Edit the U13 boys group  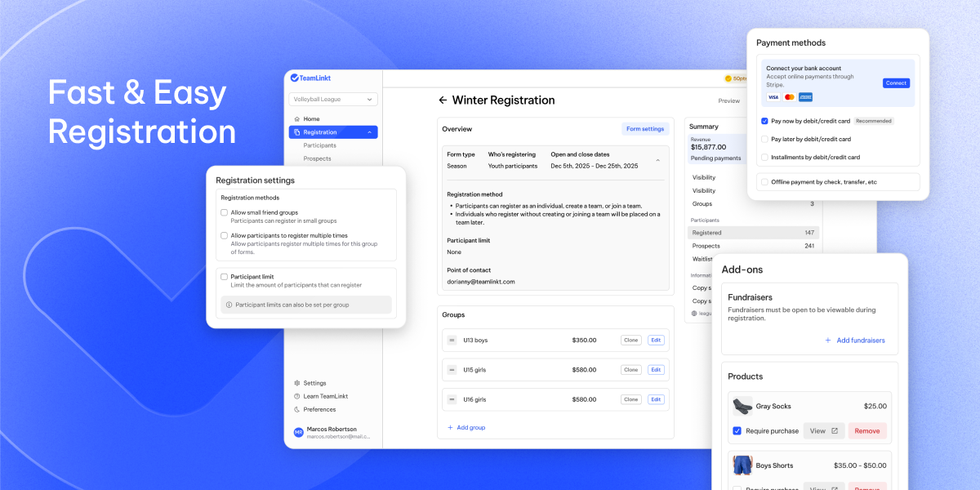656,341
